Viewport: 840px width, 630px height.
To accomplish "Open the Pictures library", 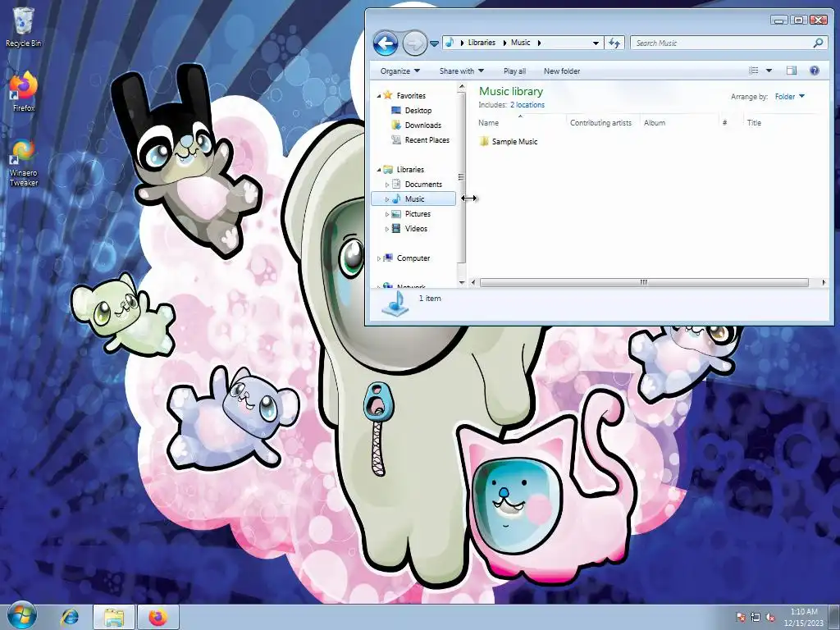I will (x=418, y=214).
